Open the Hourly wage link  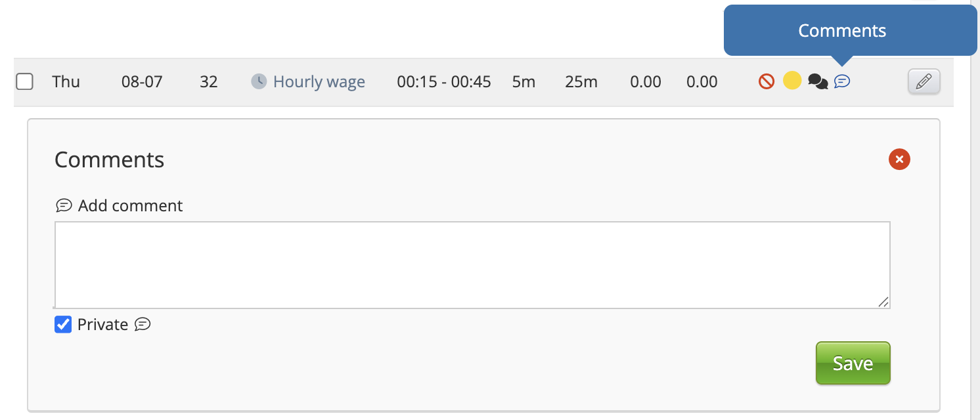(x=319, y=81)
